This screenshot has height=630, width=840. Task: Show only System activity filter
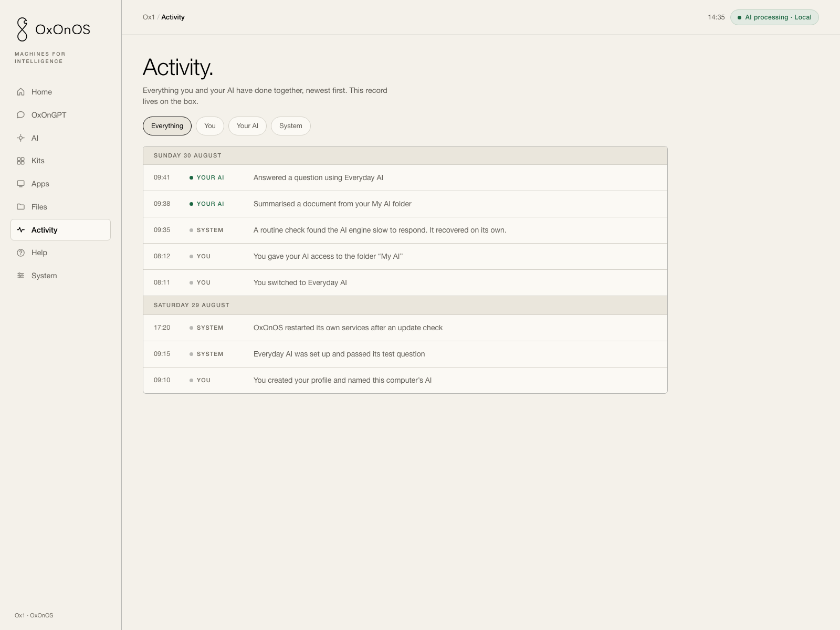click(291, 126)
